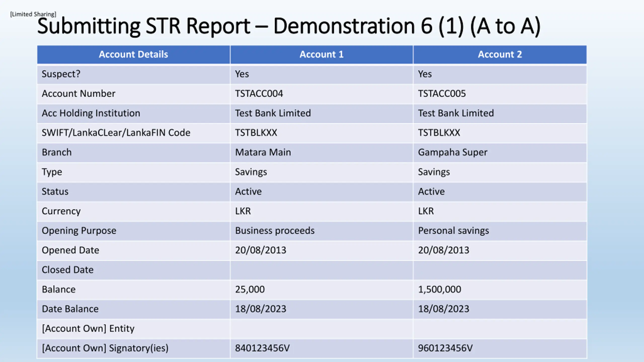The image size is (644, 362).
Task: Click the '[Limited Sharing]' label
Action: tap(33, 14)
